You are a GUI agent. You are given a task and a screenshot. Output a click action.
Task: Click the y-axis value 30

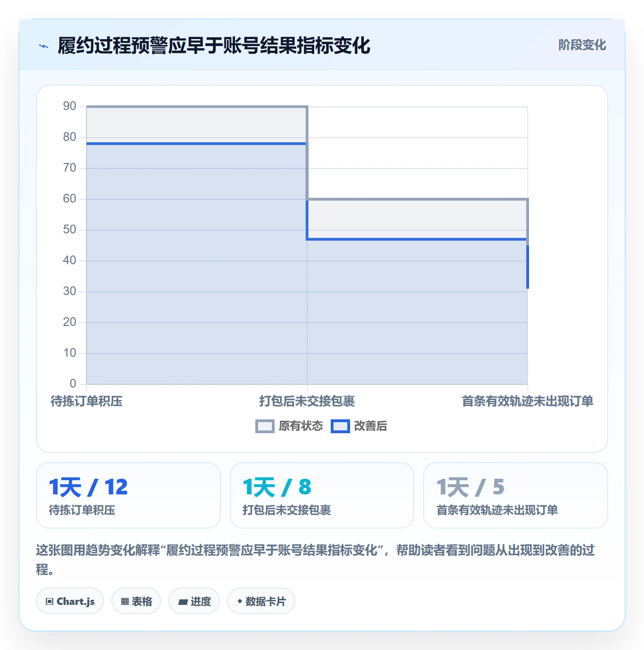tap(69, 291)
